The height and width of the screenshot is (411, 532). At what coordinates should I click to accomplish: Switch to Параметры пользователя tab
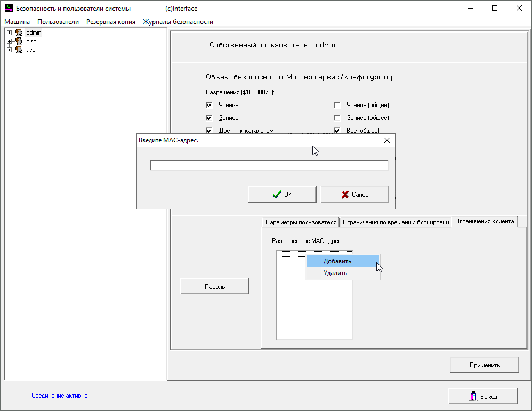coord(301,222)
